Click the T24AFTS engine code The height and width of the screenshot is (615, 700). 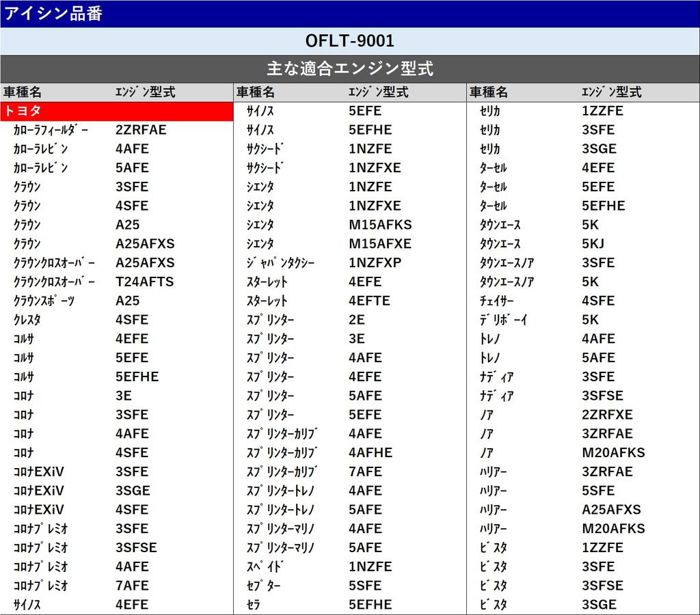click(x=144, y=282)
